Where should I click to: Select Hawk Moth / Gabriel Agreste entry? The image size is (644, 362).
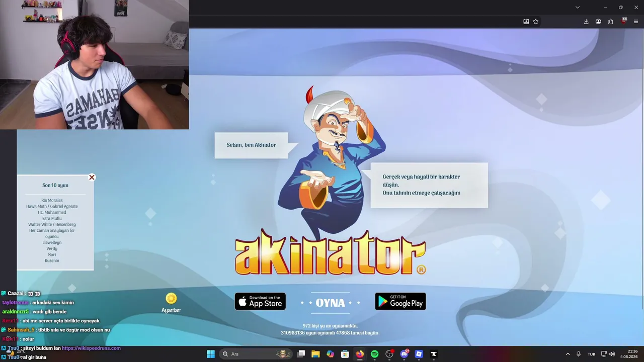pos(52,206)
